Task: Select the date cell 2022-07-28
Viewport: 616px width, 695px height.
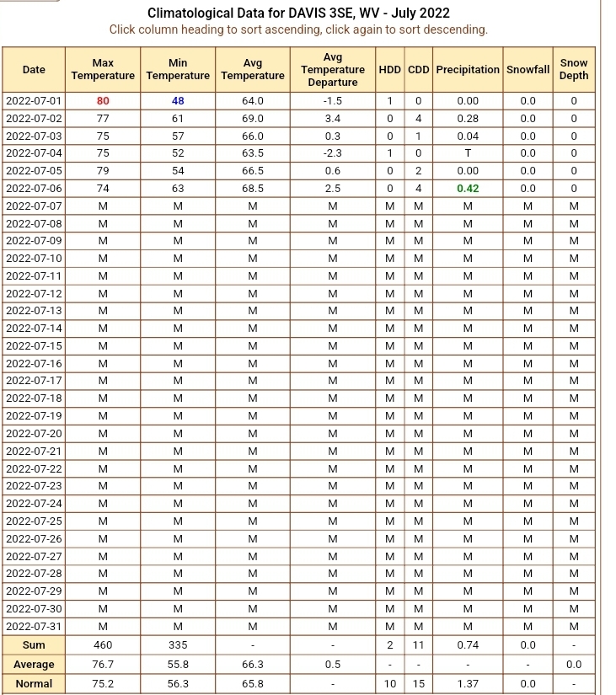Action: 34,573
